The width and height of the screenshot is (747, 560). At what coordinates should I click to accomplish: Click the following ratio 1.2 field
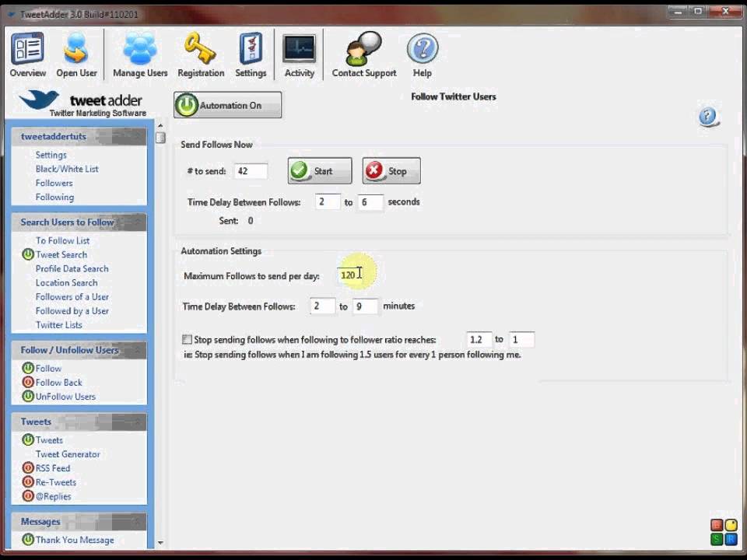click(x=479, y=340)
